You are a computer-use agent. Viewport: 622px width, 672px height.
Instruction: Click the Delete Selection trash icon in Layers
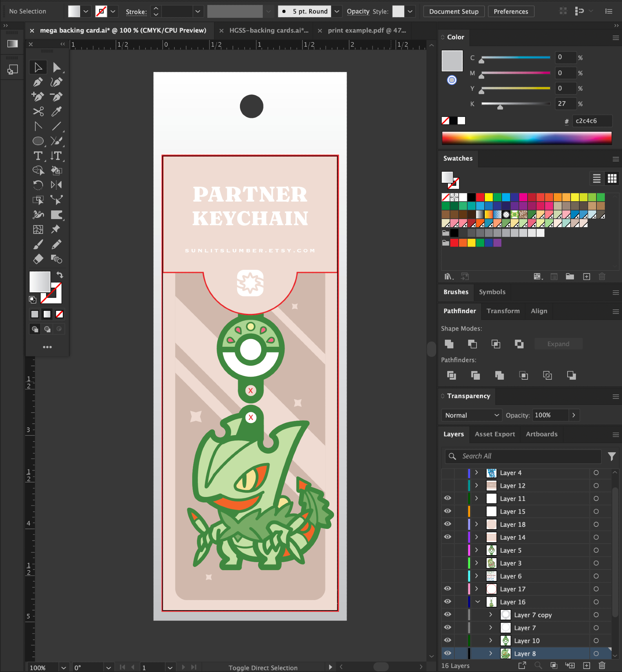[x=602, y=665]
